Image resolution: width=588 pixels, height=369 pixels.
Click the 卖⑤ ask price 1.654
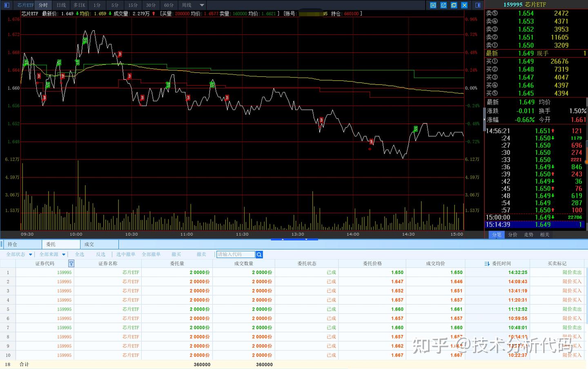[526, 13]
